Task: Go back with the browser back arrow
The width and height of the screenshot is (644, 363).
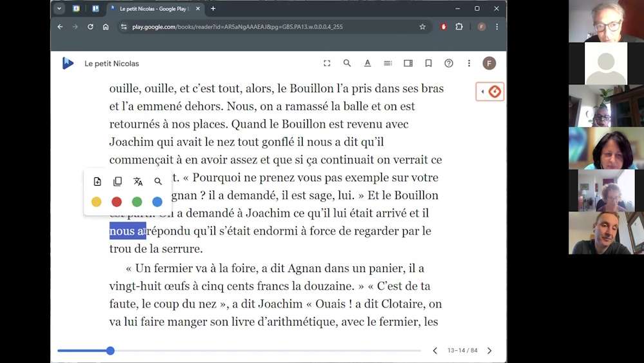Action: [x=61, y=26]
